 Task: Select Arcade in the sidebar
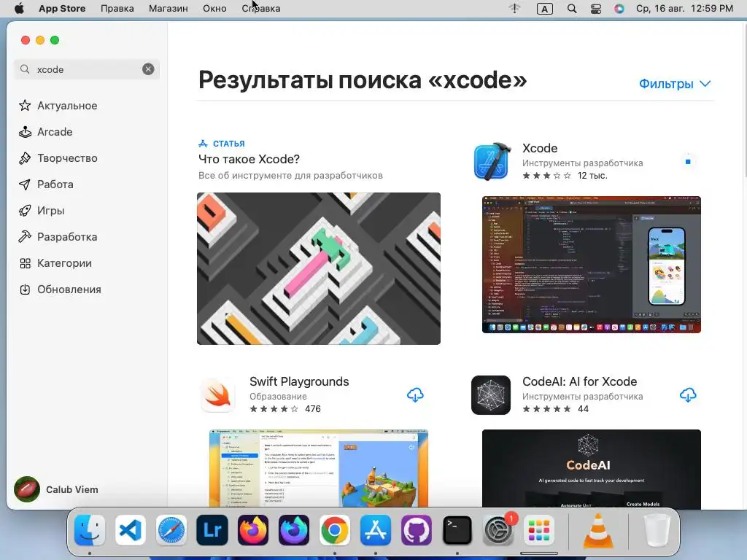tap(55, 131)
